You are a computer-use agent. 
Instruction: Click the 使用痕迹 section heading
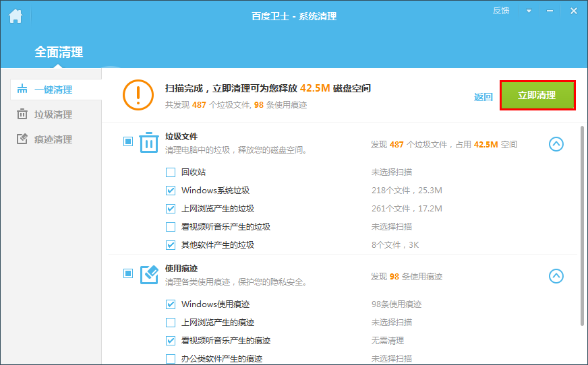click(x=181, y=269)
